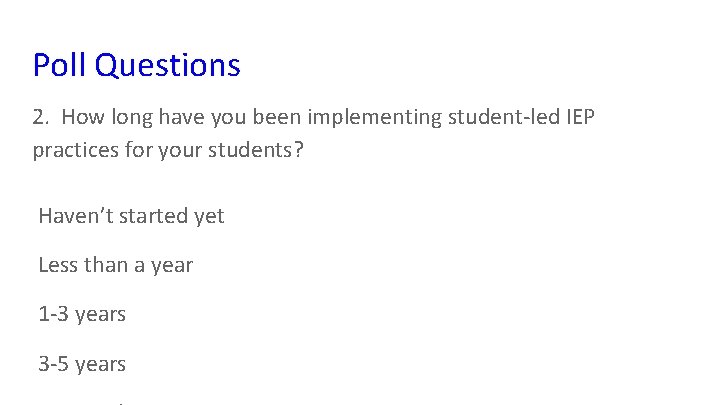Select the "3-5 years" answer choice

[x=82, y=364]
